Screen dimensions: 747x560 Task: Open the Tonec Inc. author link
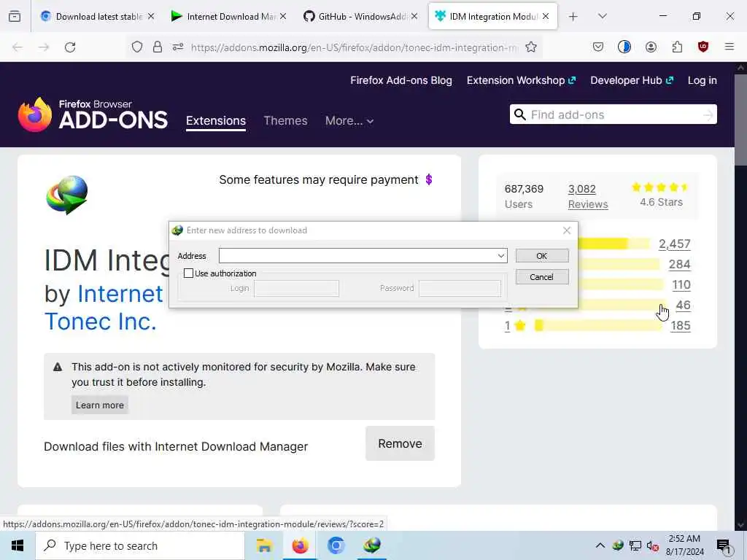101,322
